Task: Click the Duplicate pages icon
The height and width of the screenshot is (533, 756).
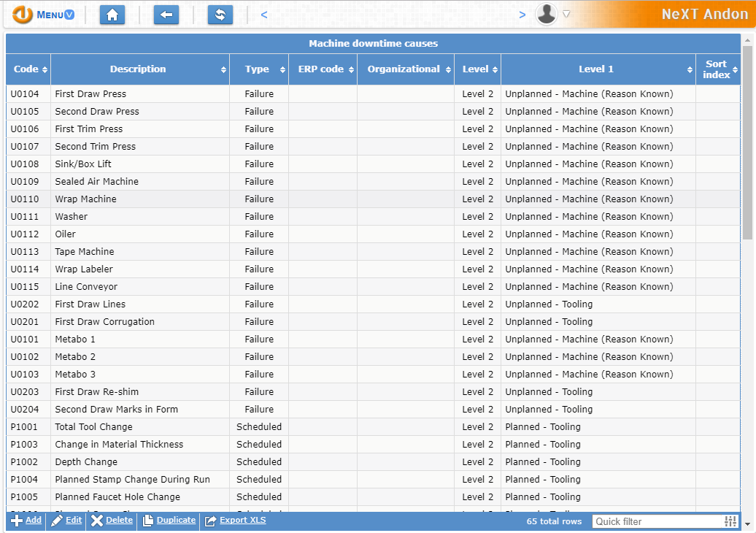Action: point(146,521)
